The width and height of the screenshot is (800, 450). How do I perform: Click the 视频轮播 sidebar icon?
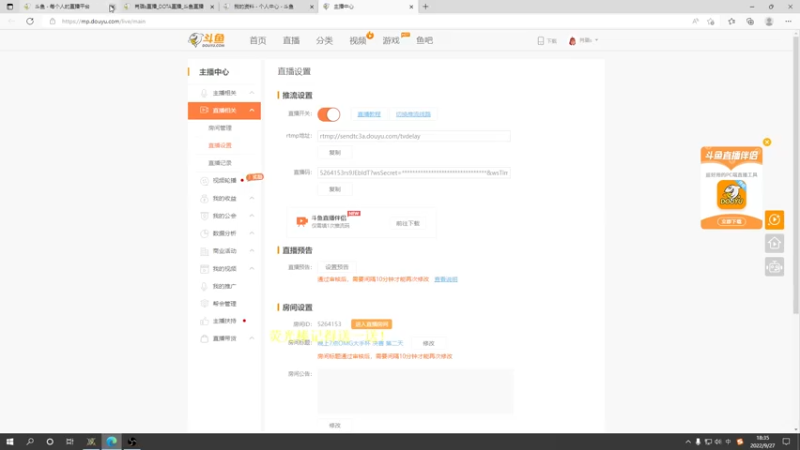click(x=204, y=181)
